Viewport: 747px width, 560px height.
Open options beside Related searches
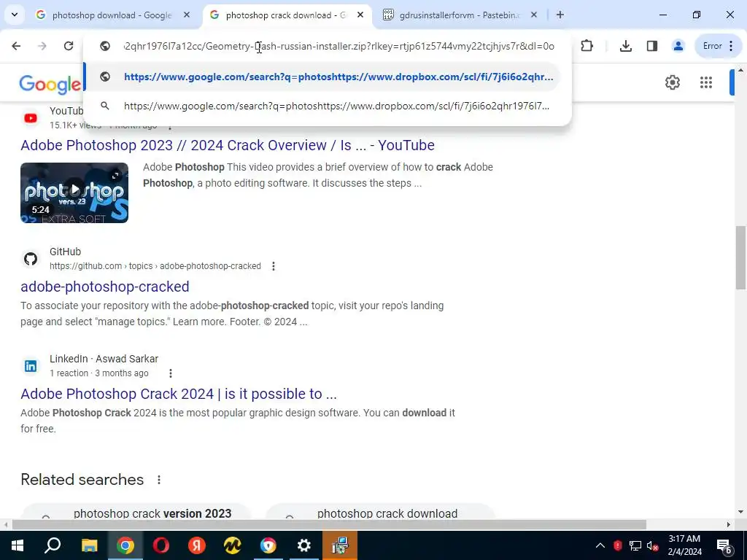coord(159,480)
